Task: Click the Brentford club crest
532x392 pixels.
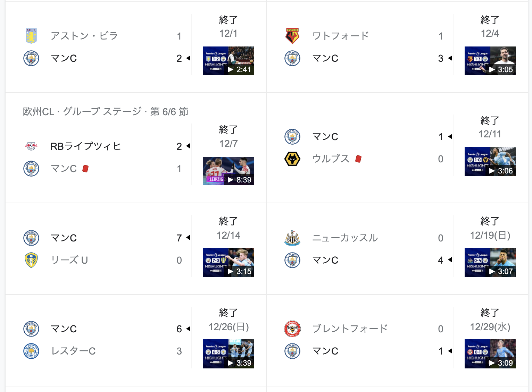Action: (292, 329)
